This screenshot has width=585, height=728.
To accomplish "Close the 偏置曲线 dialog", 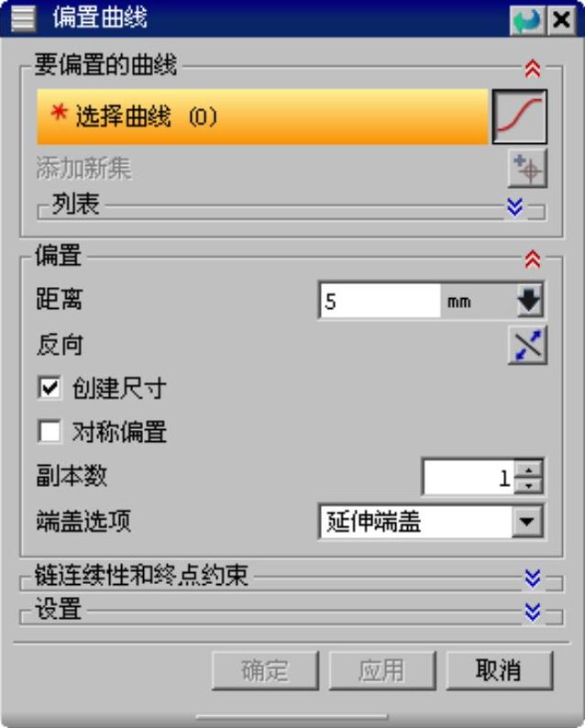I will click(x=562, y=19).
